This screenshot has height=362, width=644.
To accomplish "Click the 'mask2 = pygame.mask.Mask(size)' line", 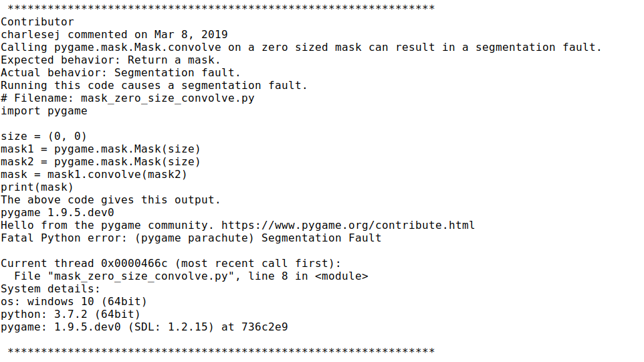I will tap(100, 162).
